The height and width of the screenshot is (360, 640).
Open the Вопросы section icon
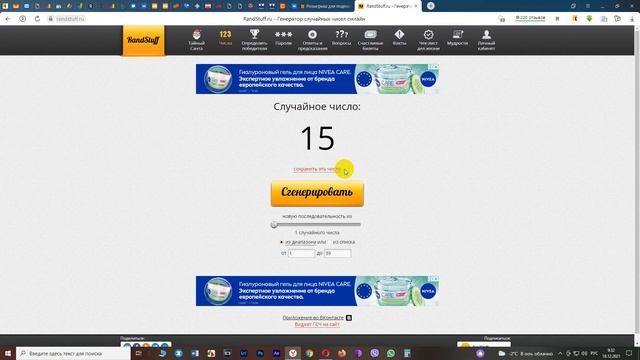click(341, 38)
